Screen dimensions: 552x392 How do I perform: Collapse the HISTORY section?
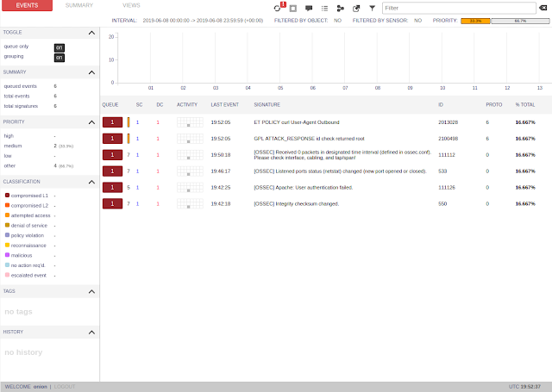[x=91, y=333]
